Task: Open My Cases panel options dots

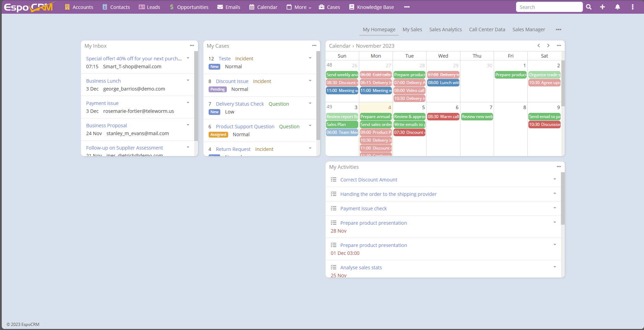Action: 314,46
